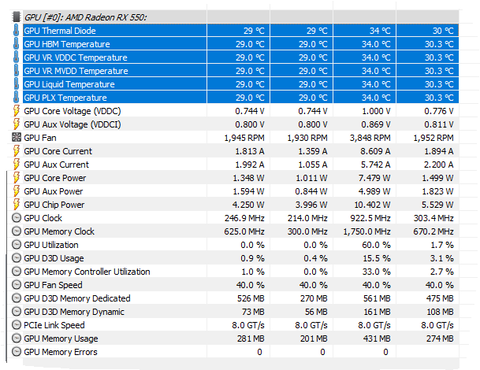Click the round icon for PCIe Link Speed

[16, 325]
